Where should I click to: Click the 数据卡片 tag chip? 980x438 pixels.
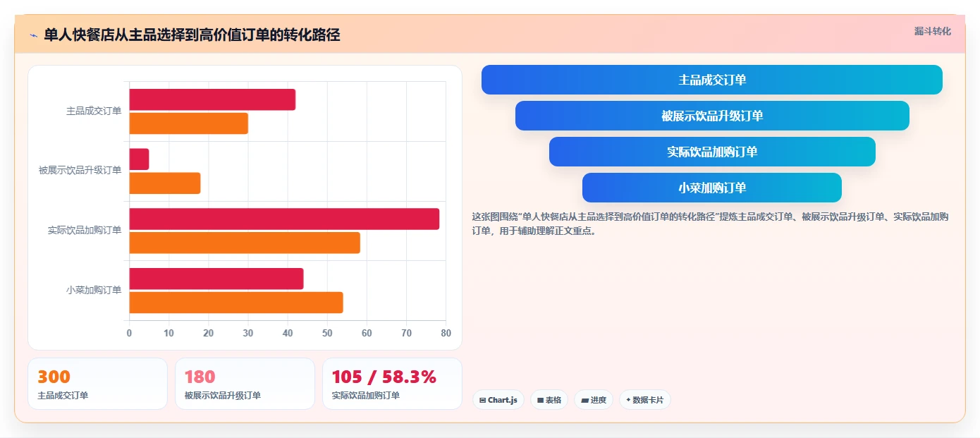pos(644,400)
